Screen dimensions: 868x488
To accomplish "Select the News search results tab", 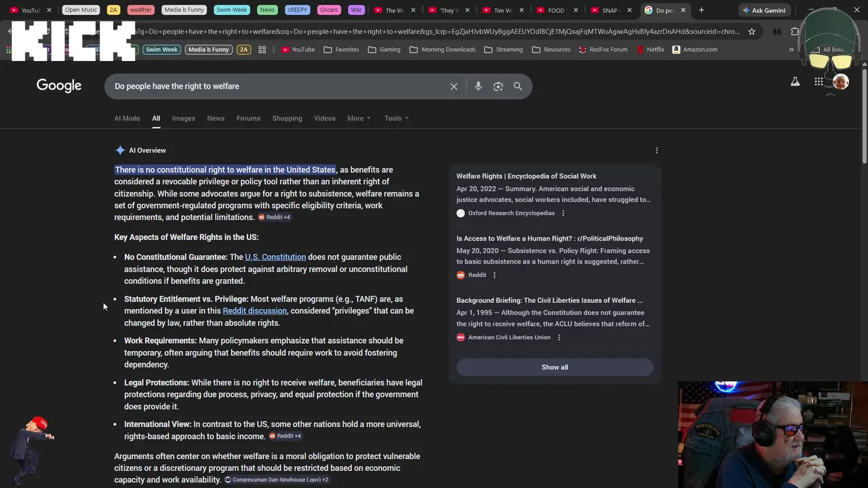I will [216, 118].
